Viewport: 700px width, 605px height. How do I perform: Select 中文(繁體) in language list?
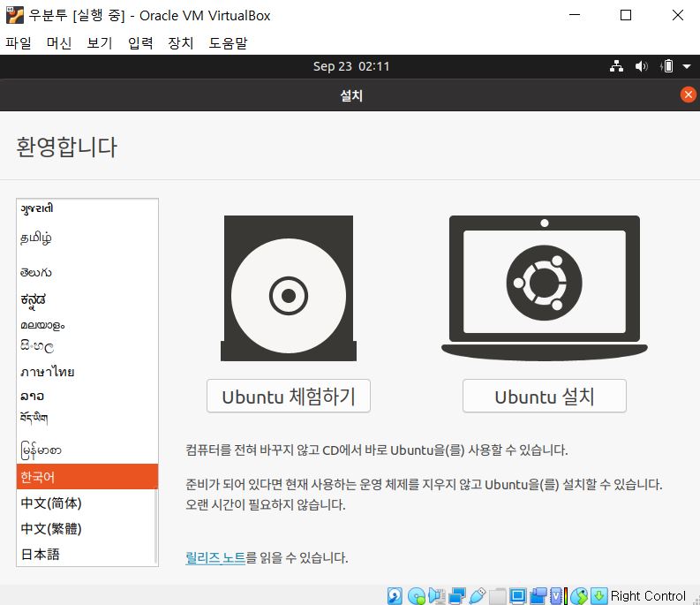[86, 528]
